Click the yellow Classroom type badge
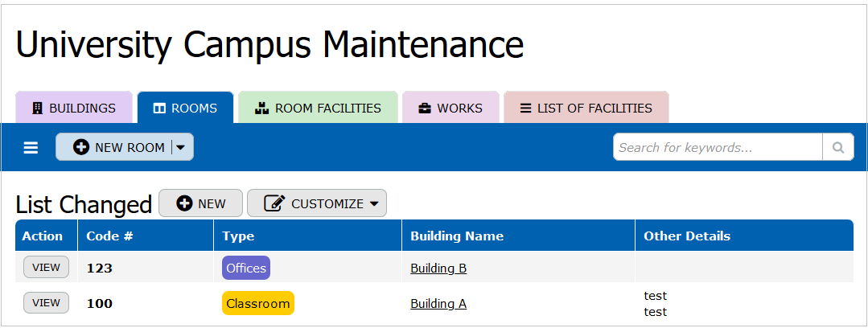 click(258, 303)
